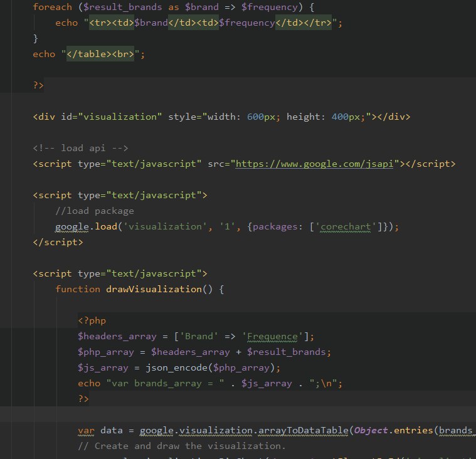Viewport: 476px width, 459px height.
Task: Click Object.entries call
Action: [394, 430]
